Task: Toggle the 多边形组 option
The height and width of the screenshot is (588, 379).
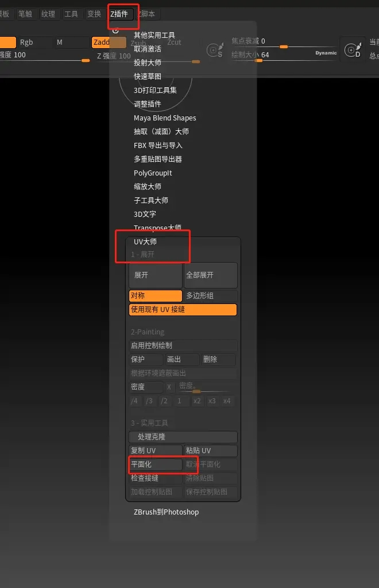Action: point(211,296)
